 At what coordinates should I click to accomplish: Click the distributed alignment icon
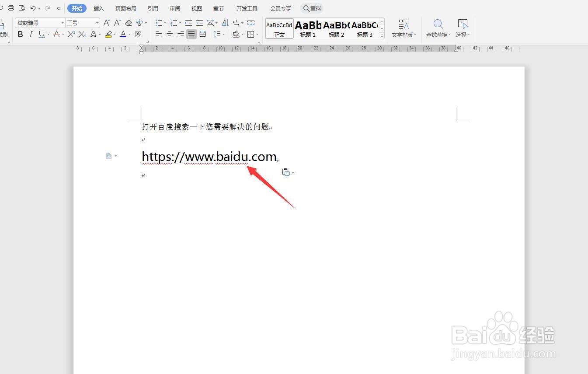click(202, 34)
